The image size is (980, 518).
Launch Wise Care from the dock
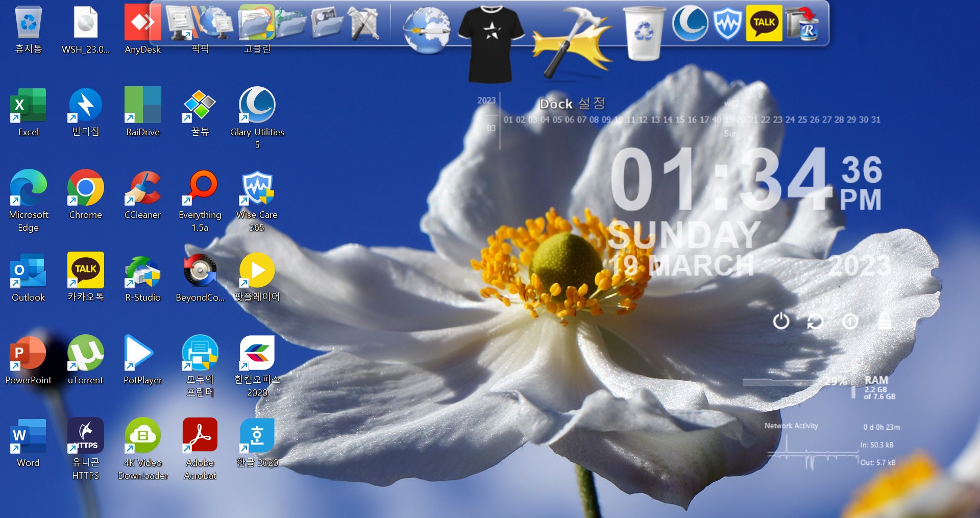(727, 23)
